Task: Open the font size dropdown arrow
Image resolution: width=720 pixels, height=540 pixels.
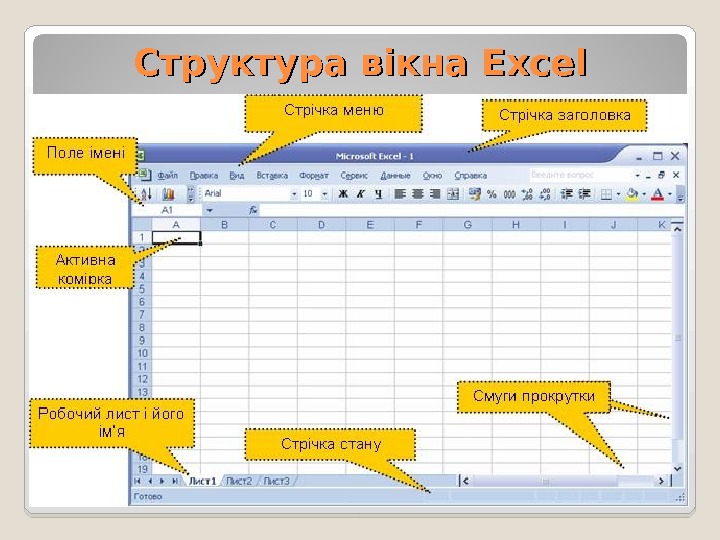Action: coord(324,195)
